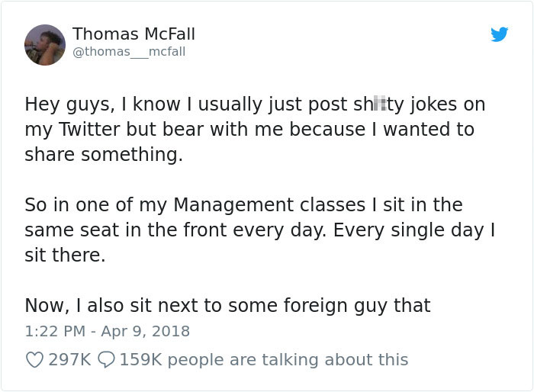Open the @thomas___mcfall handle link
This screenshot has height=392, width=534.
129,52
